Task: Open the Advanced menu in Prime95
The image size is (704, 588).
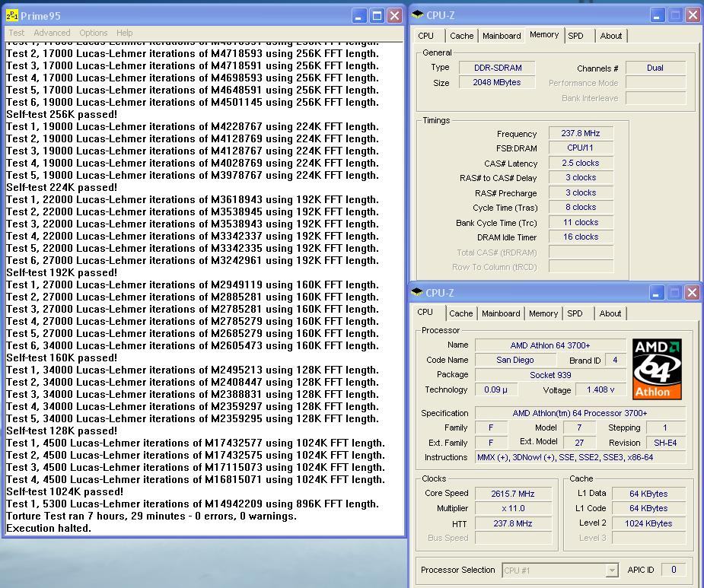Action: pos(52,33)
